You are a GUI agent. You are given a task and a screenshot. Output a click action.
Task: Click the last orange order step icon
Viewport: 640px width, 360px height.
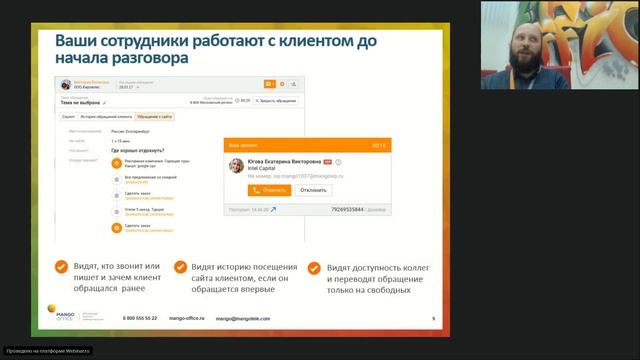116,228
